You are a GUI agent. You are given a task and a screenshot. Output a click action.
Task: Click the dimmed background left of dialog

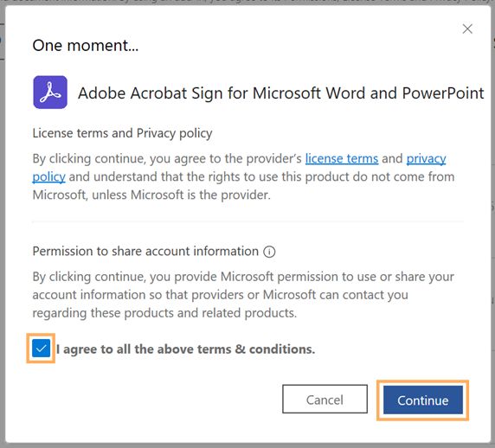pos(3,221)
